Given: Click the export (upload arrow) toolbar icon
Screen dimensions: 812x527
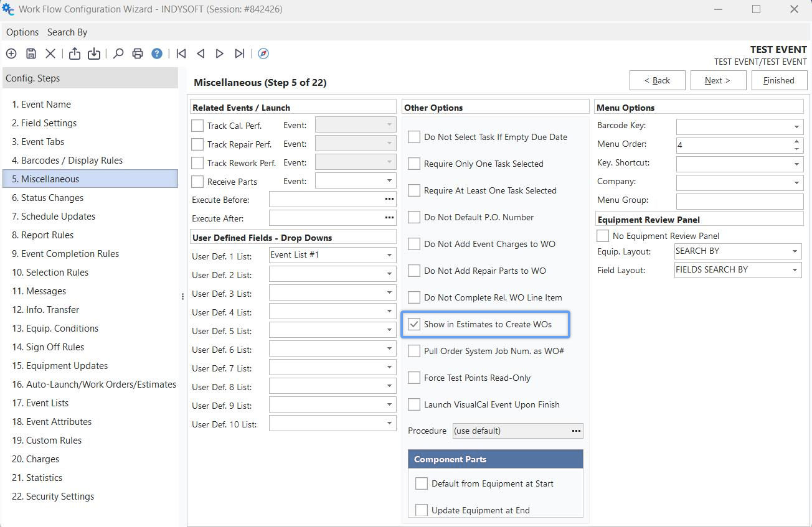Looking at the screenshot, I should (75, 54).
